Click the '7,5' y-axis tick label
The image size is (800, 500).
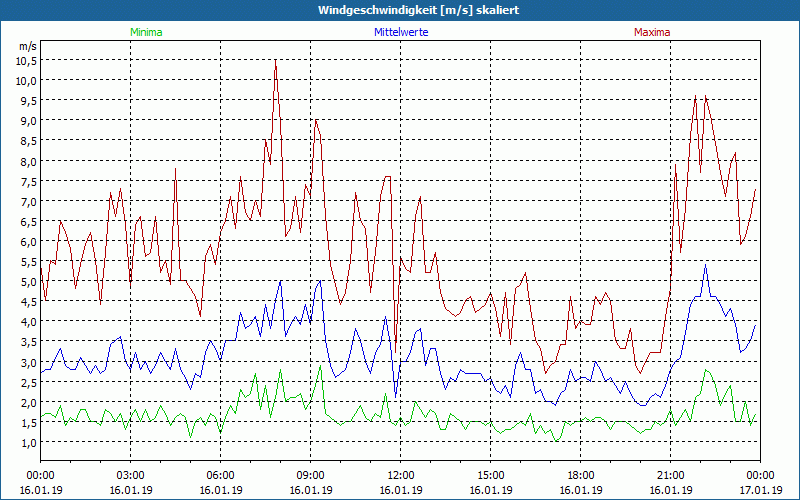point(29,181)
